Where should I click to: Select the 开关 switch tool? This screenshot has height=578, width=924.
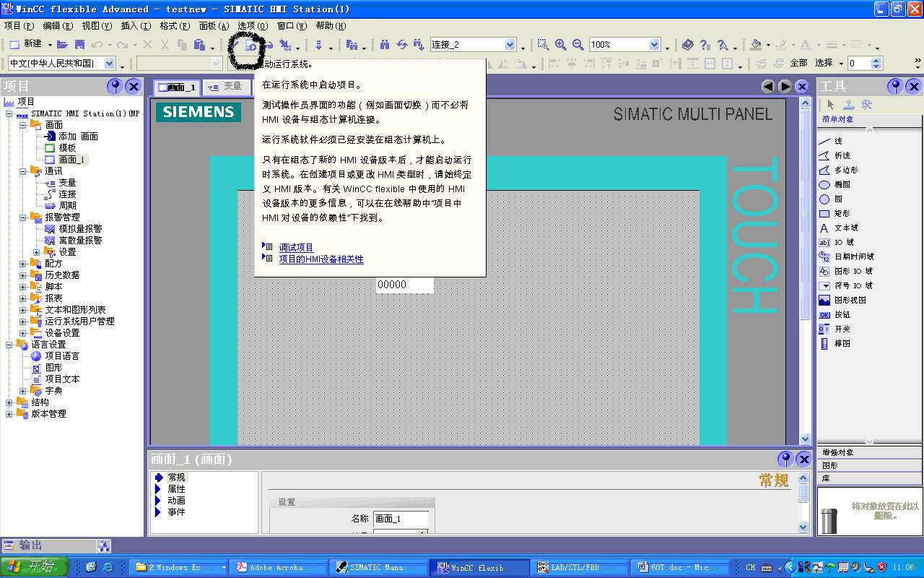[834, 329]
